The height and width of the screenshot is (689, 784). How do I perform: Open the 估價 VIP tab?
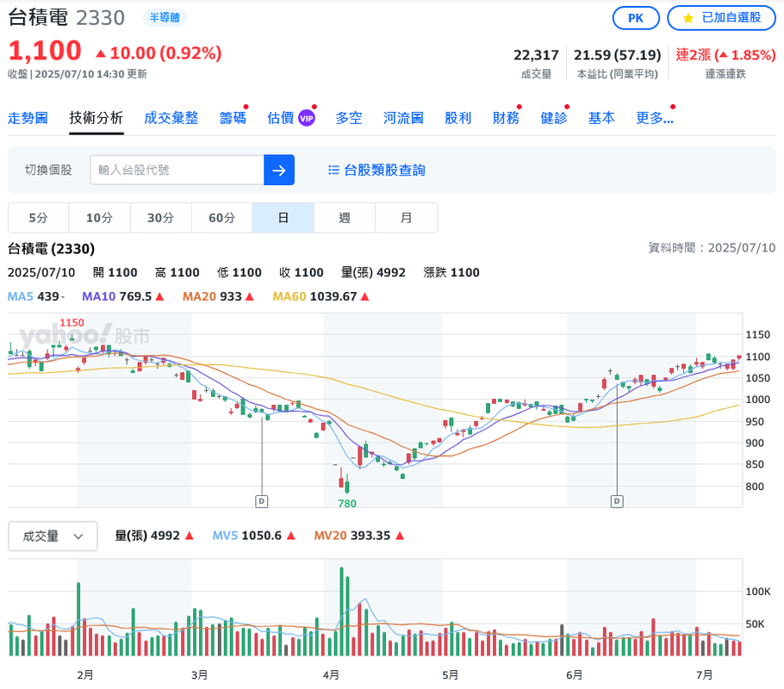[291, 118]
